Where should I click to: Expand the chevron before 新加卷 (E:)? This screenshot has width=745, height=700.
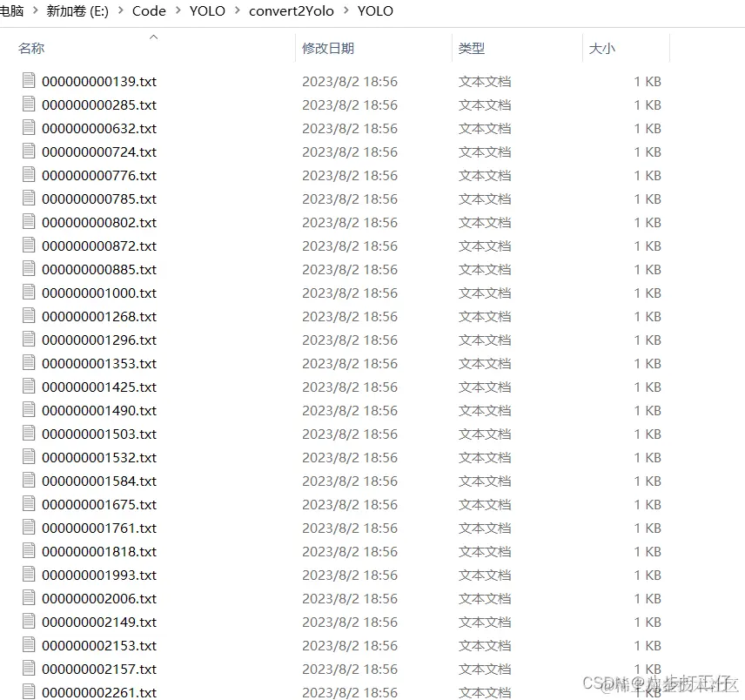point(35,10)
